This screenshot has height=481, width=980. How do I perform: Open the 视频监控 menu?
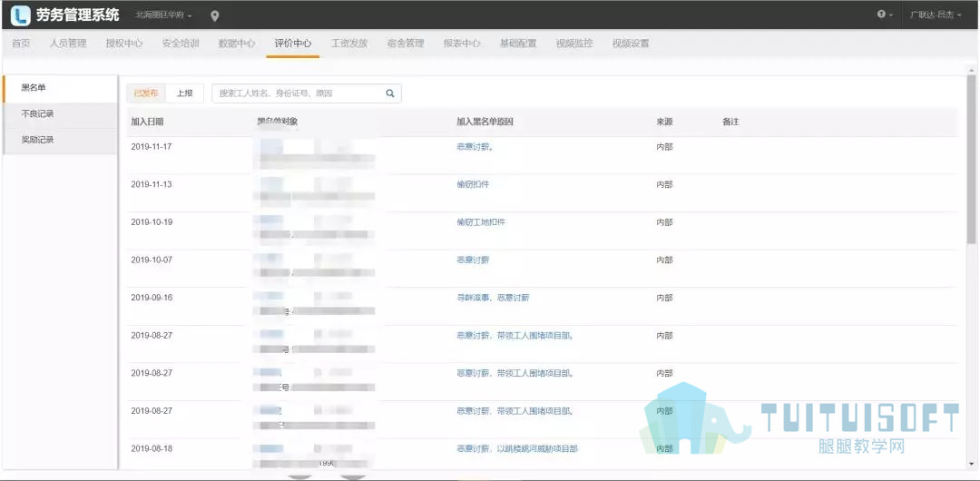coord(574,44)
